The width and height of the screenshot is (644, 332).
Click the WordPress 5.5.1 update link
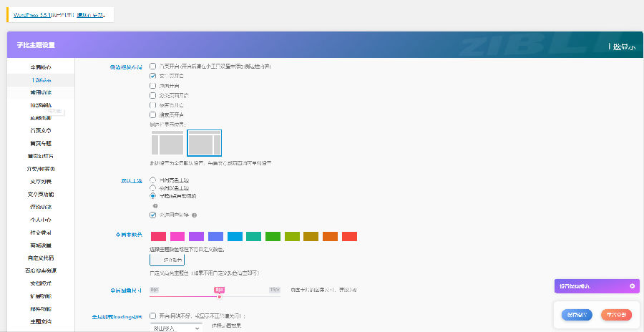click(x=36, y=14)
